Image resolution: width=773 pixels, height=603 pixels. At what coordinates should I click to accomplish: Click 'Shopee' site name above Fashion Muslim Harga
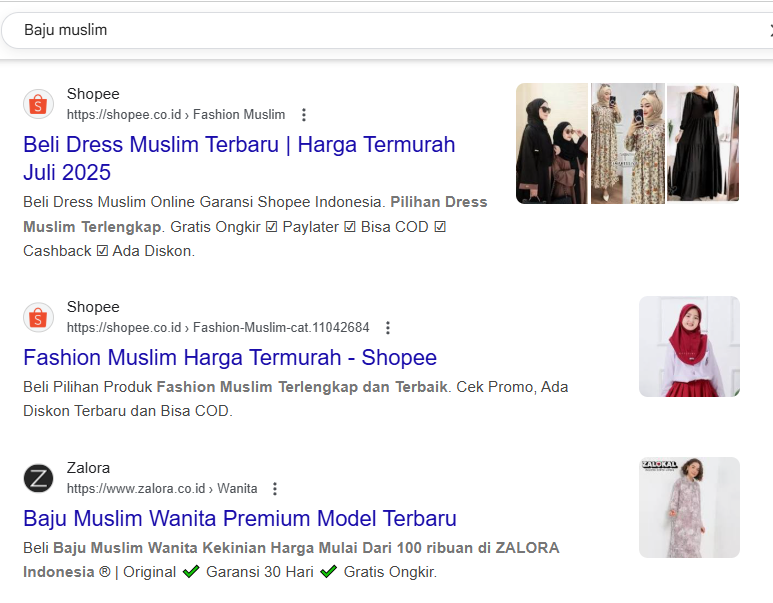pos(93,307)
